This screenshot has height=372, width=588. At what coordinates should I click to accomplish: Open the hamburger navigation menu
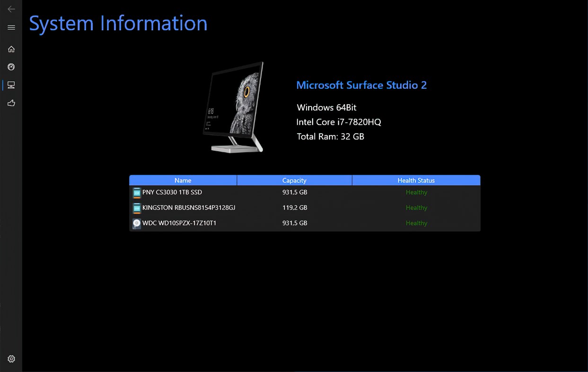click(x=11, y=27)
